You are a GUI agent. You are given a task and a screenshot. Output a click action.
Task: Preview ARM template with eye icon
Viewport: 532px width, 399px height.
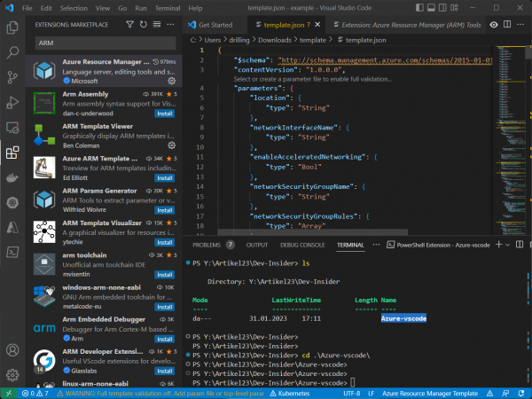(494, 25)
